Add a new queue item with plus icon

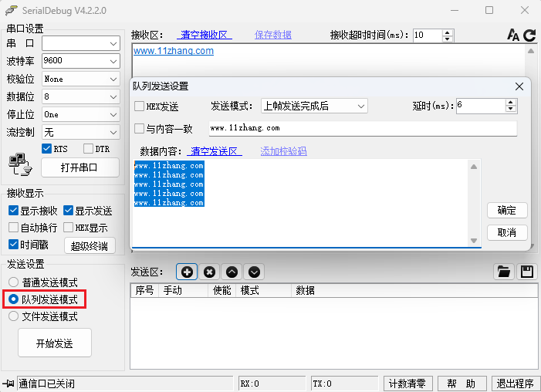click(187, 272)
